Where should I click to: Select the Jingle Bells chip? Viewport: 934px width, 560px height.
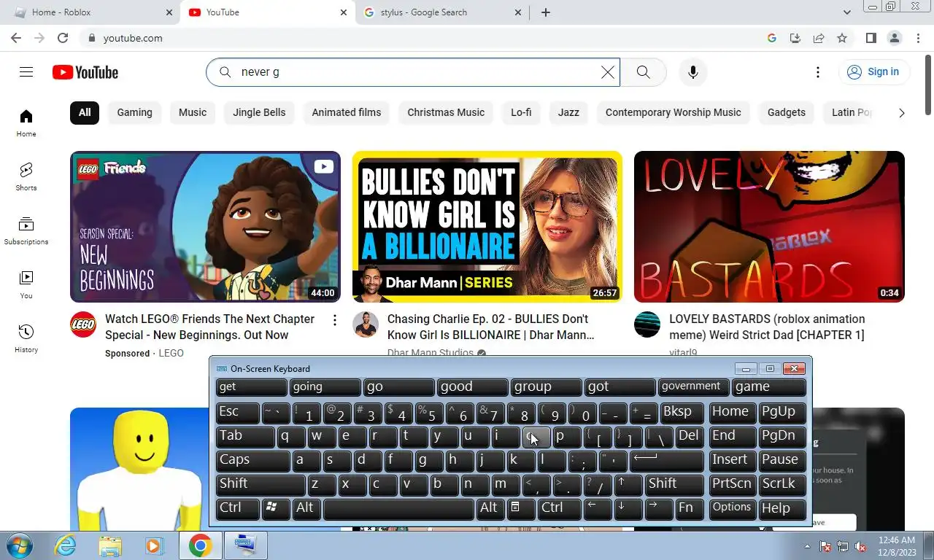259,113
